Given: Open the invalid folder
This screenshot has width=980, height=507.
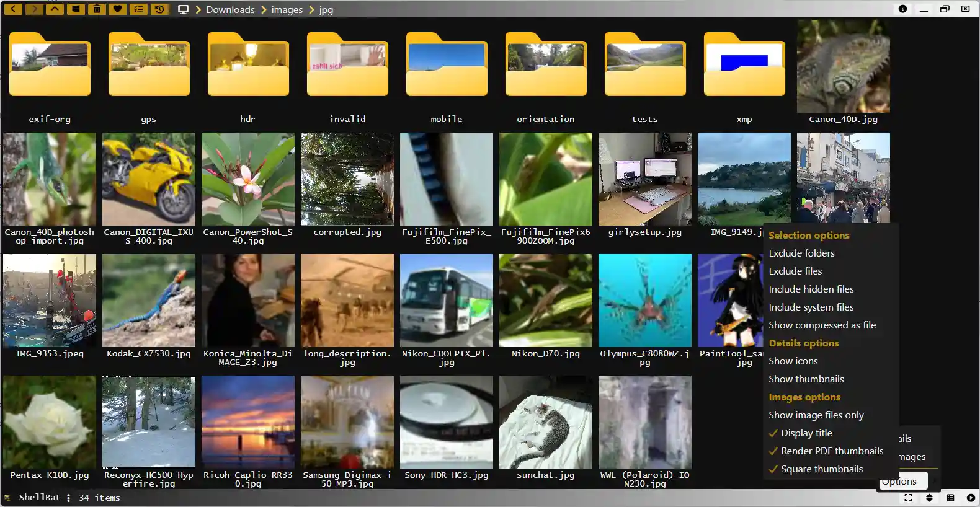Looking at the screenshot, I should click(x=347, y=73).
